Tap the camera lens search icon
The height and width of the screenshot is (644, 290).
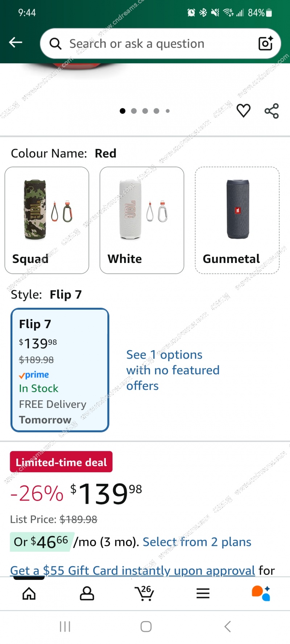point(265,43)
